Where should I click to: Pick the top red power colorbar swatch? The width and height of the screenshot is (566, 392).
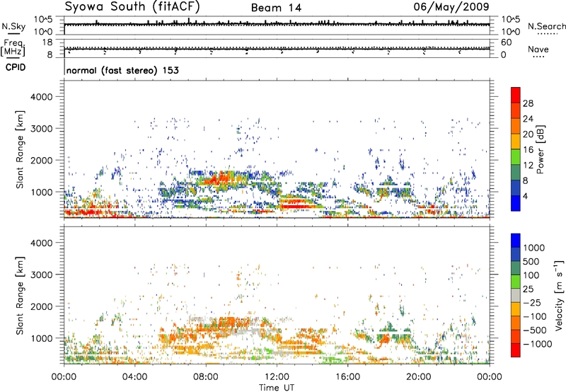(516, 95)
